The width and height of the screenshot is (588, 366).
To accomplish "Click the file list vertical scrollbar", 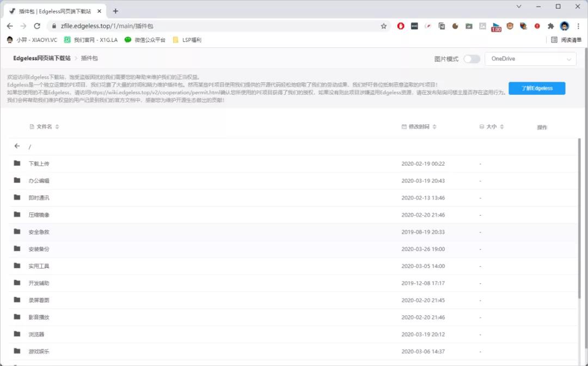I will pos(579,218).
